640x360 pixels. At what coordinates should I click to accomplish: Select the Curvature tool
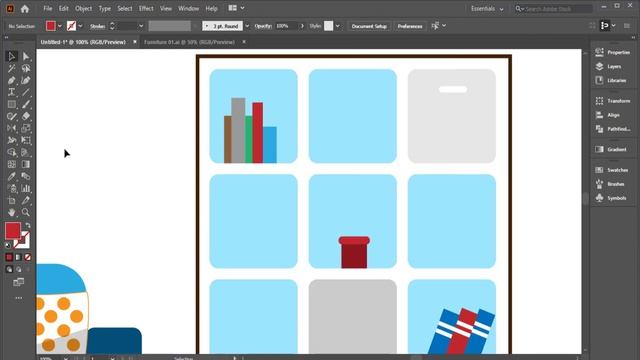coord(26,80)
